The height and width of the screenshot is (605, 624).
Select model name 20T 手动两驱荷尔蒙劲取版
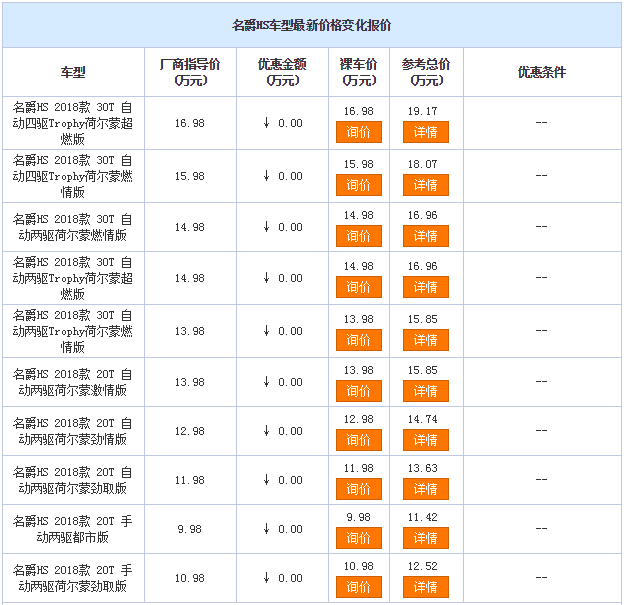[73, 578]
